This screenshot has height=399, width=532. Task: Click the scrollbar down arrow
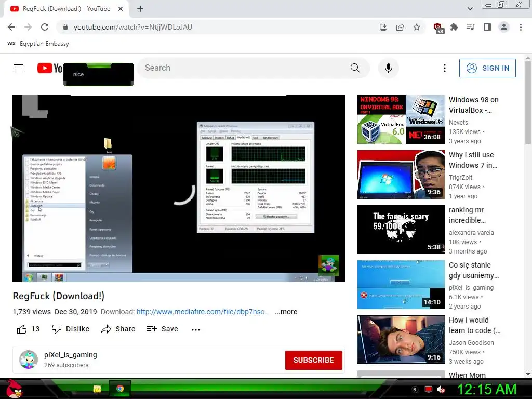tap(528, 374)
